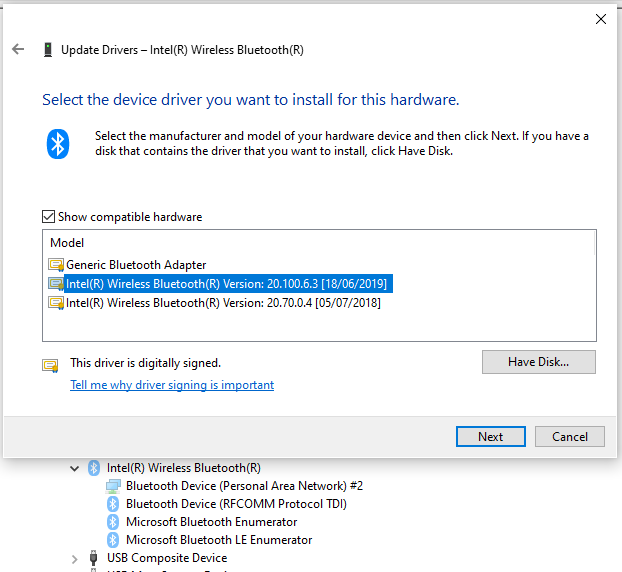This screenshot has height=572, width=622.
Task: Click the Have Disk... button
Action: coord(539,362)
